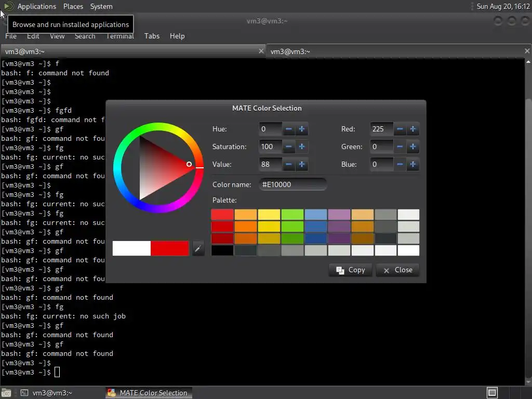Increase Hue with the plus button

coord(302,129)
